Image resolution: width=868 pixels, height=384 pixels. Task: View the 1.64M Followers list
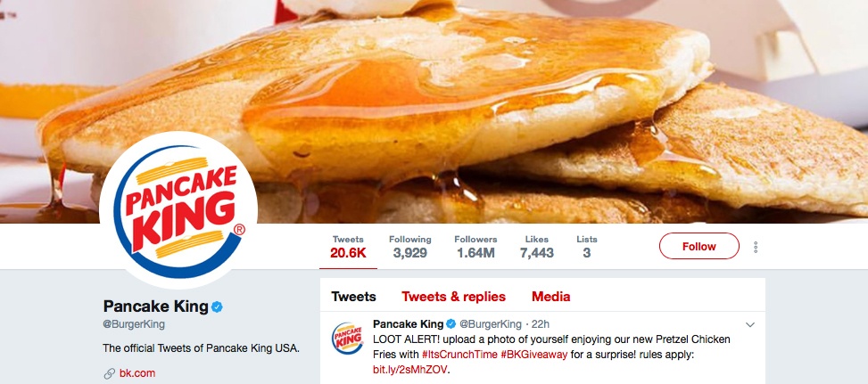click(475, 247)
